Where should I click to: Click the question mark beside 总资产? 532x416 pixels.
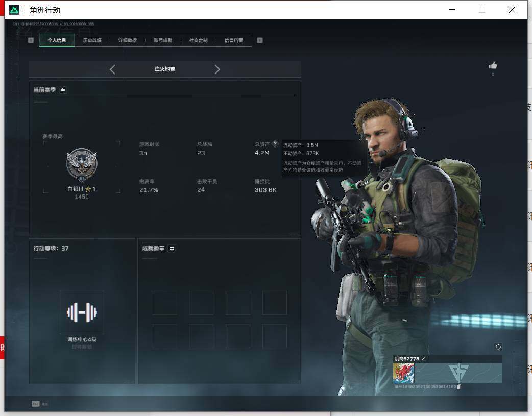click(275, 144)
